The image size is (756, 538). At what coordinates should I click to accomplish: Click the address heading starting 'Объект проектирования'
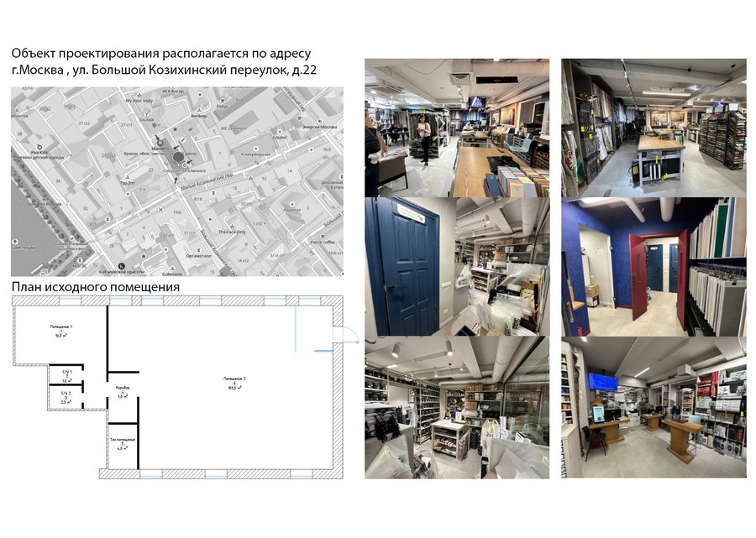161,54
